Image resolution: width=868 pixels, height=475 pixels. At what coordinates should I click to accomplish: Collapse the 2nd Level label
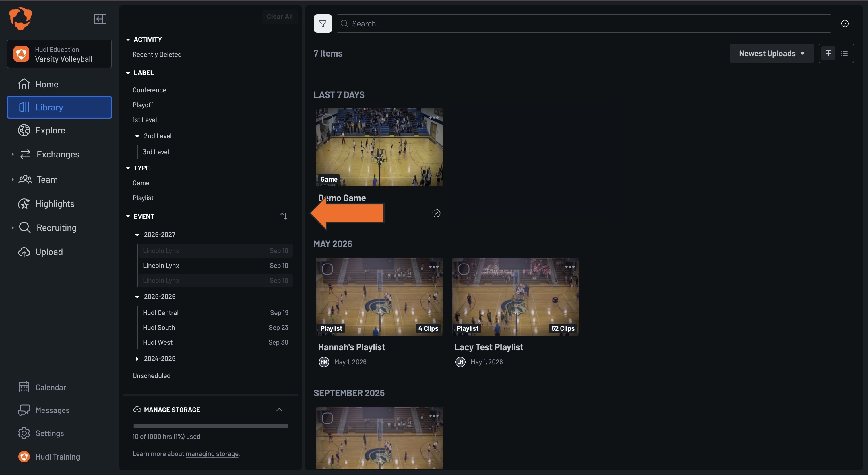(137, 136)
